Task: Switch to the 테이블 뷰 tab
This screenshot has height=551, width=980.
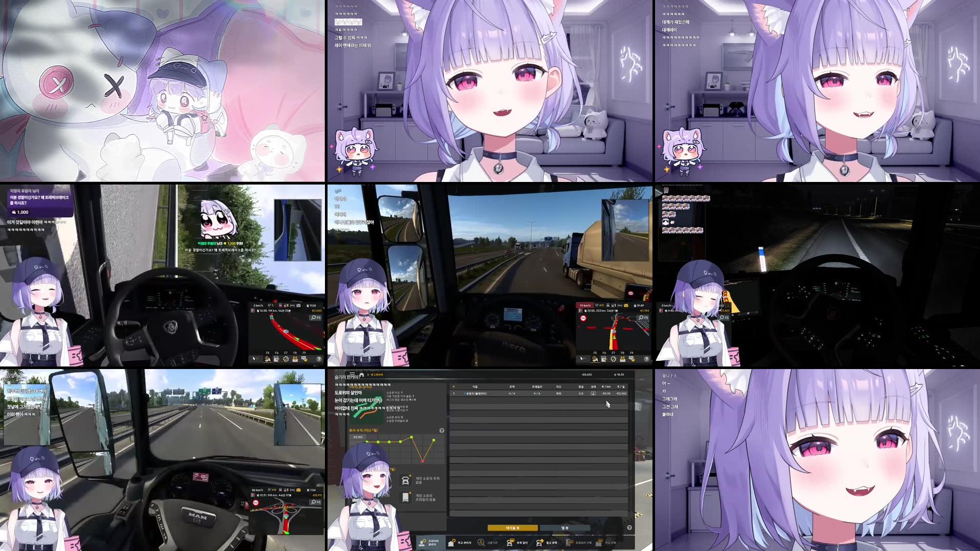Action: click(513, 528)
